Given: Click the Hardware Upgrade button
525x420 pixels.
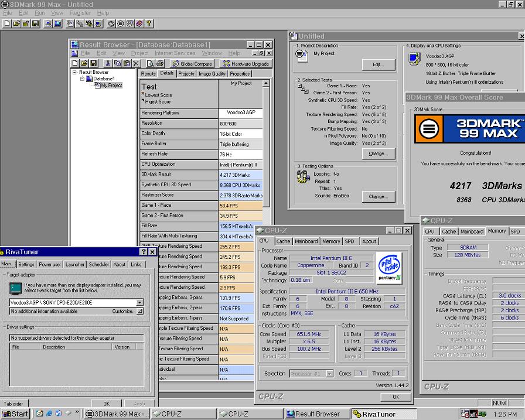Looking at the screenshot, I should 246,64.
